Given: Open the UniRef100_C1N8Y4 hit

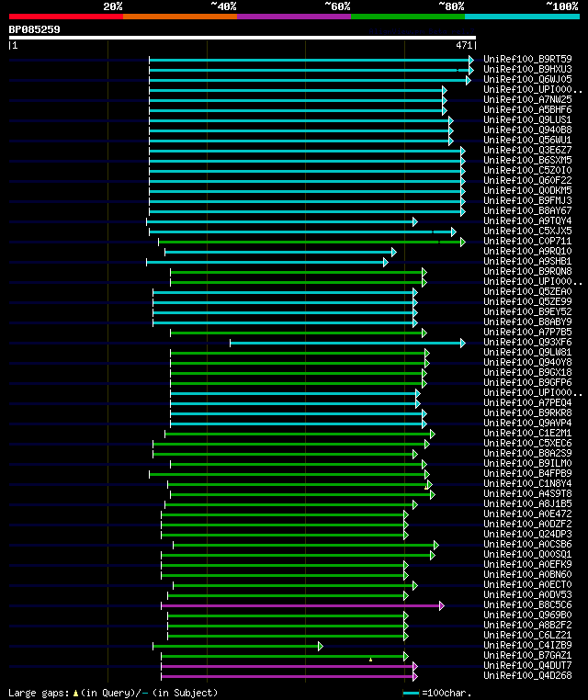Looking at the screenshot, I should (x=527, y=484).
